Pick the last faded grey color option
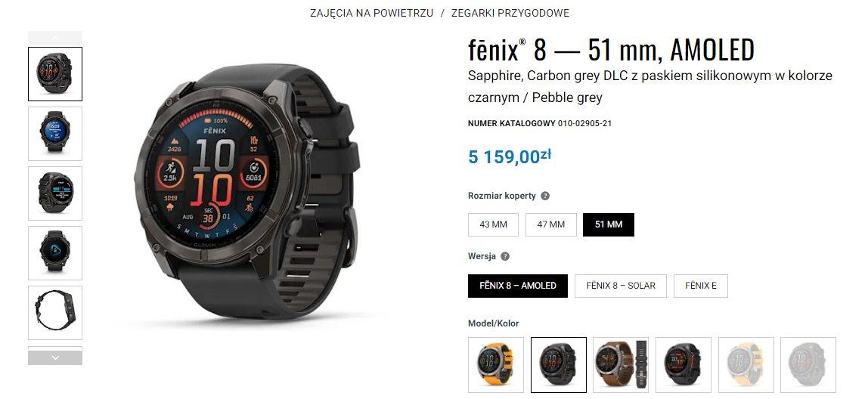This screenshot has width=868, height=399. click(x=808, y=365)
